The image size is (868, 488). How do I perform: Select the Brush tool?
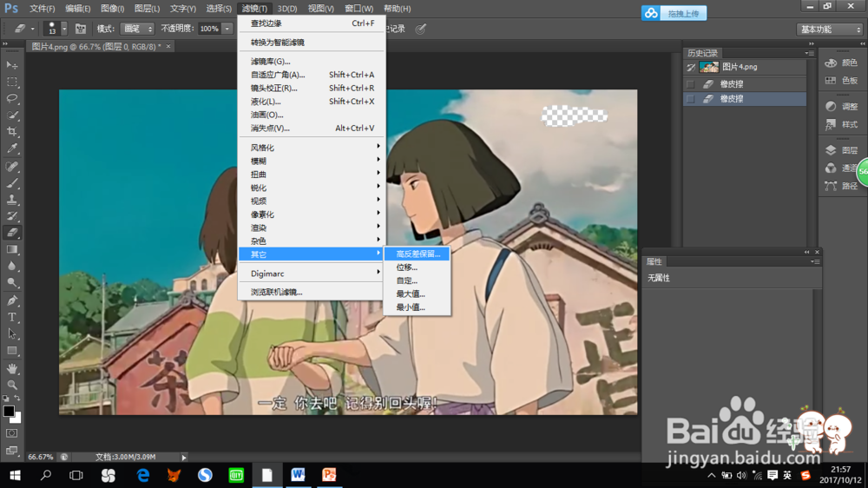point(11,183)
